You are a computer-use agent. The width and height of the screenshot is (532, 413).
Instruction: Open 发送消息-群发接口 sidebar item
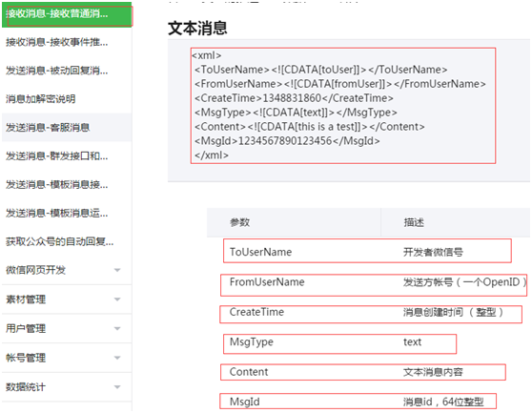pyautogui.click(x=67, y=156)
